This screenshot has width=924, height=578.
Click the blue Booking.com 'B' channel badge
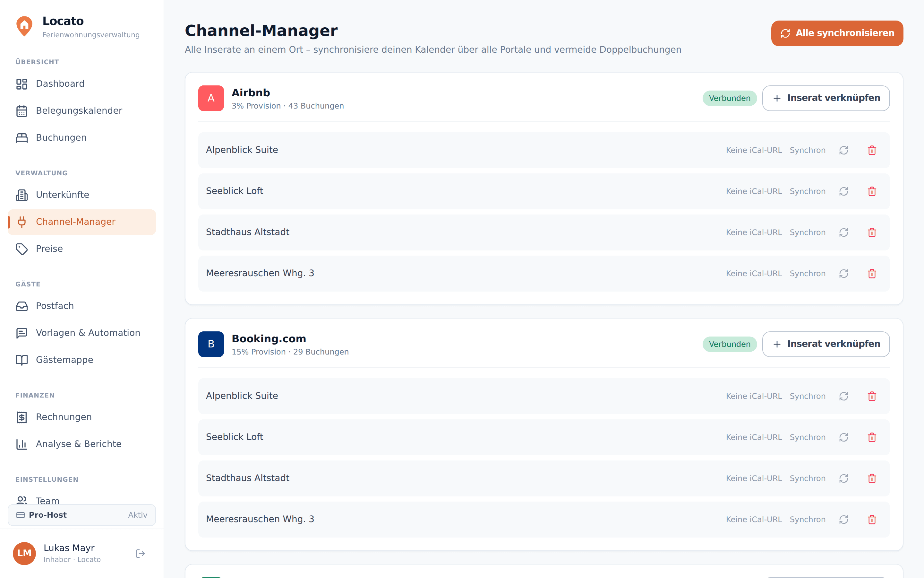tap(211, 344)
